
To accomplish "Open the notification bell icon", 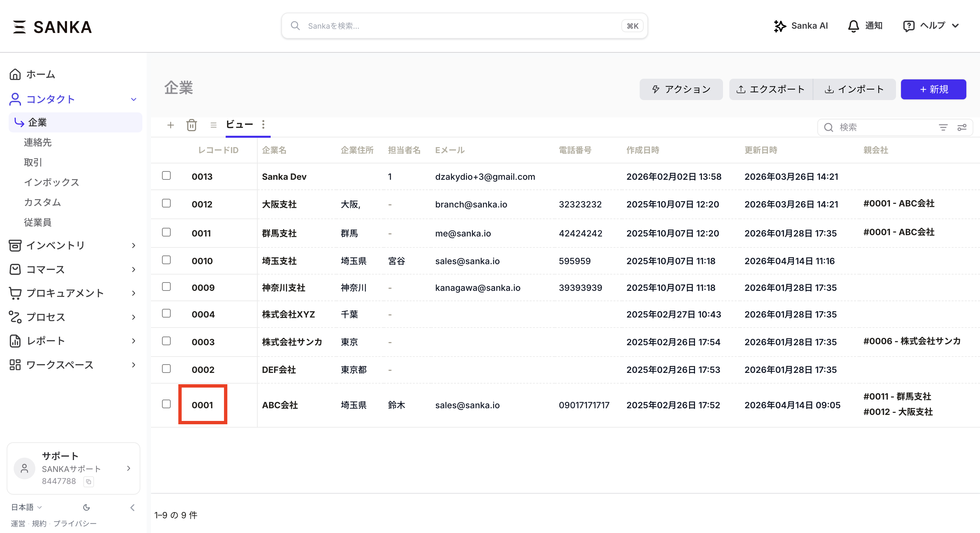I will (853, 26).
